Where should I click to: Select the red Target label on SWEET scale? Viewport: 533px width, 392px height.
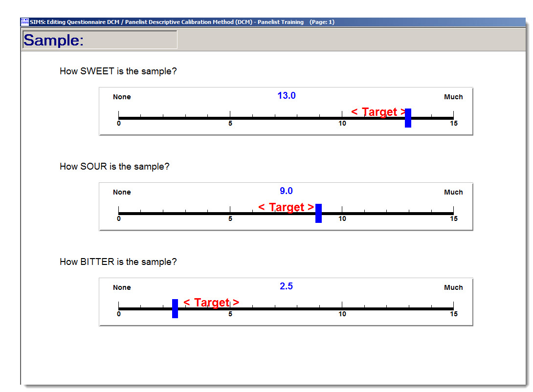(x=378, y=112)
